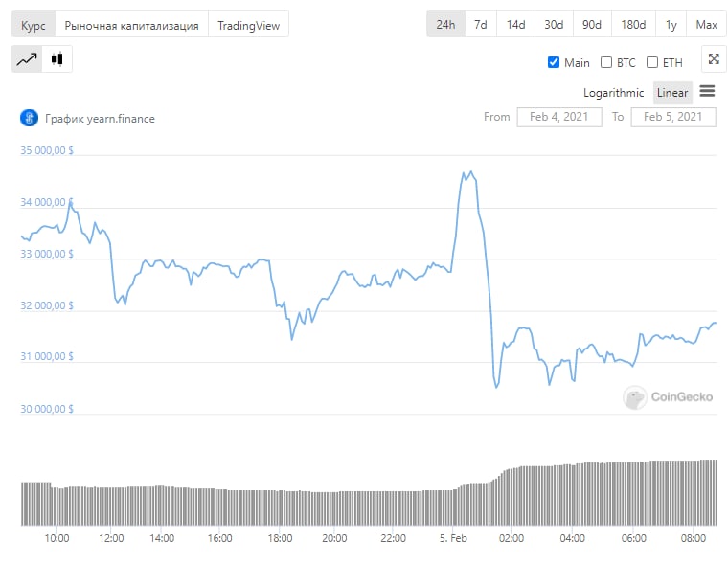Select the 24h time range
The image size is (728, 563).
tap(445, 24)
